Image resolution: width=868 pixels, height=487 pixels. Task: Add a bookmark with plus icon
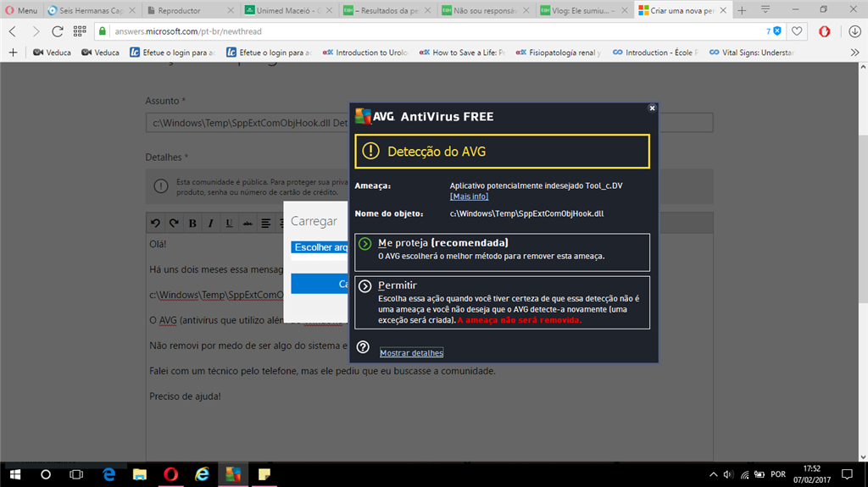[14, 53]
